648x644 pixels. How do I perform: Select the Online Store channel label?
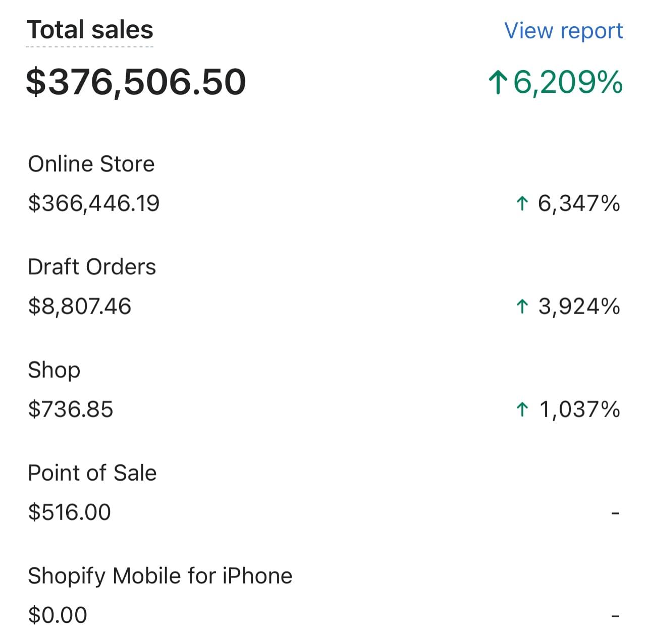[91, 164]
